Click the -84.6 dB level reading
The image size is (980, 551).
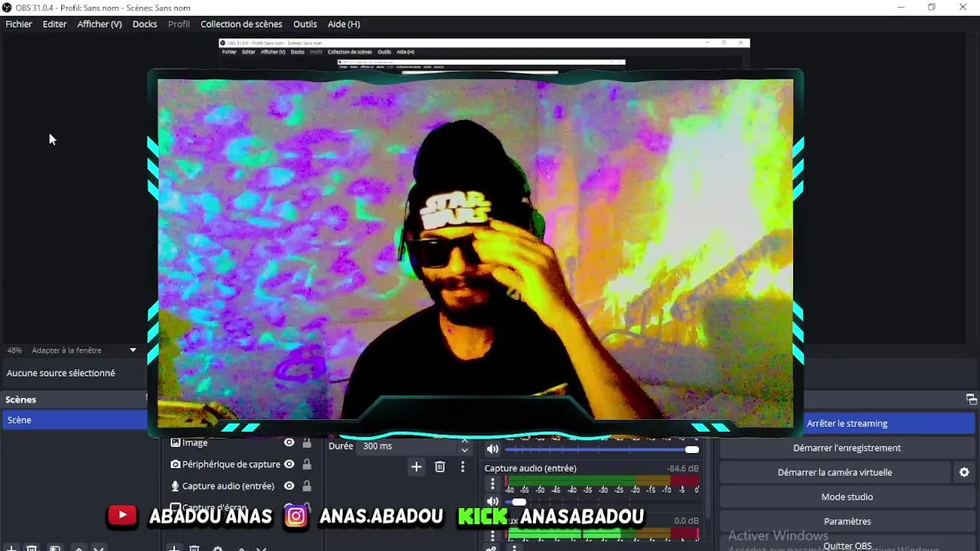tap(682, 468)
